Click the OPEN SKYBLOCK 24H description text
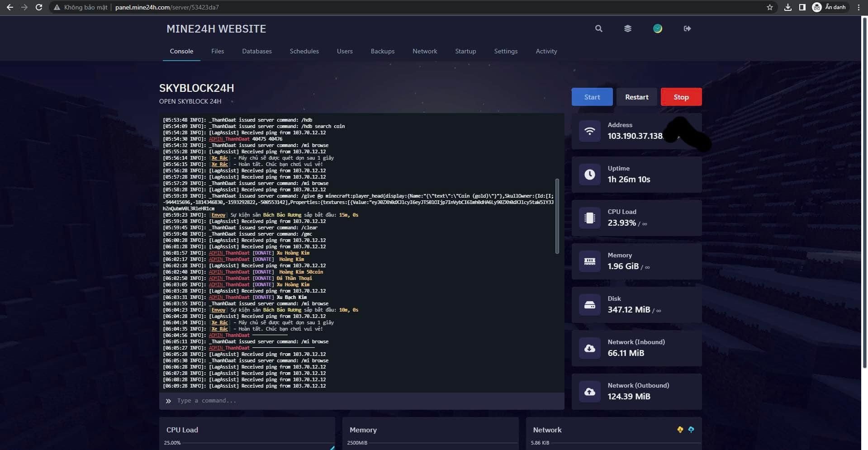This screenshot has height=450, width=868. point(190,101)
